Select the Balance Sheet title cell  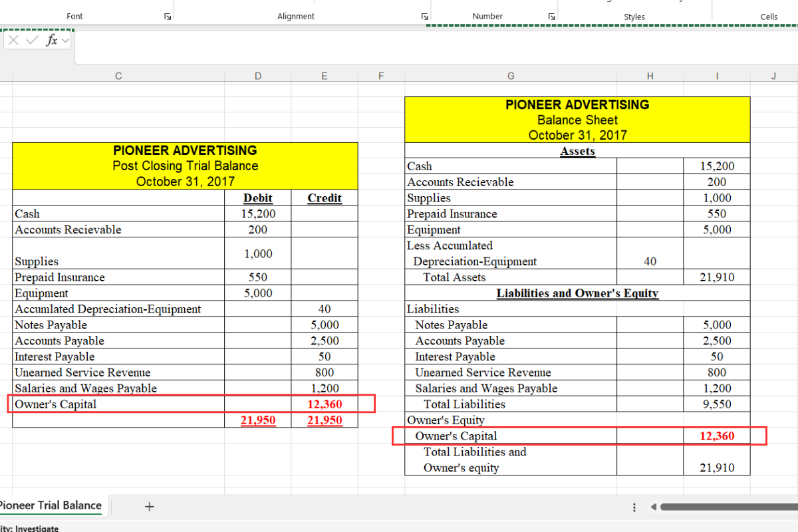[577, 120]
